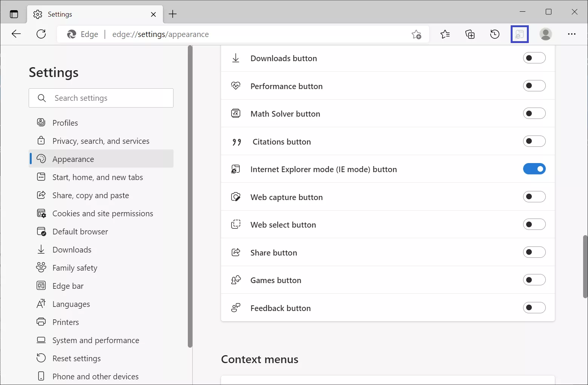Screen dimensions: 588x385
Task: Turn on the Games button toggle
Action: point(534,280)
